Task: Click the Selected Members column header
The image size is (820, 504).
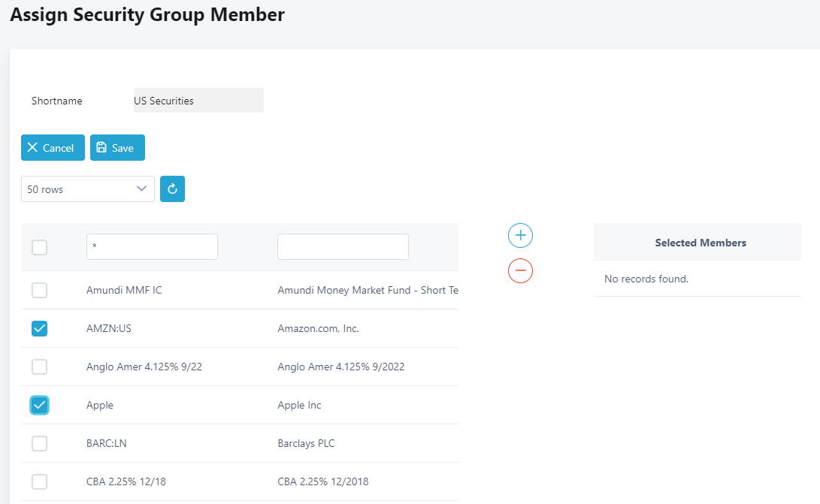Action: tap(700, 243)
